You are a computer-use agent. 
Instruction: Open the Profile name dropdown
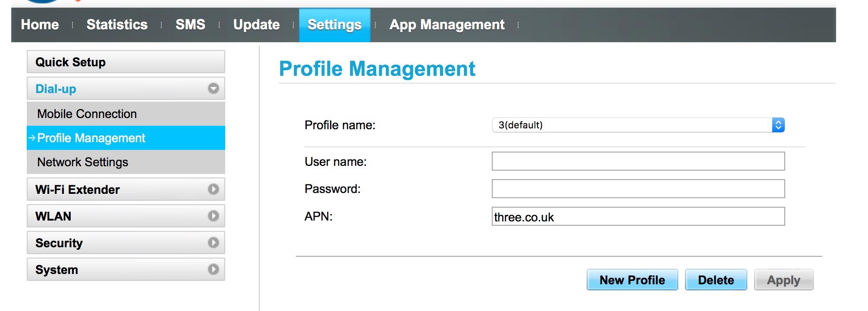click(x=638, y=125)
